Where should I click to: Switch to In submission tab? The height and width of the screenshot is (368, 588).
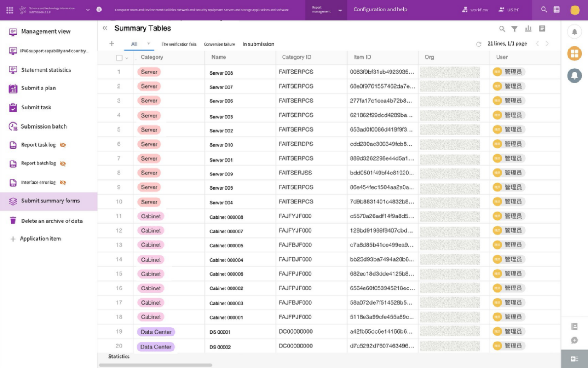point(258,44)
